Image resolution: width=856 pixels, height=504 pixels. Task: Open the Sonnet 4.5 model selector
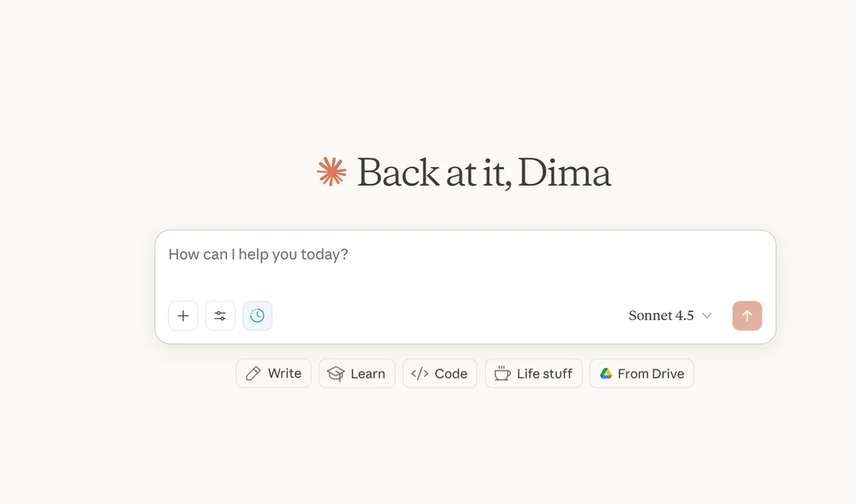[x=661, y=316]
